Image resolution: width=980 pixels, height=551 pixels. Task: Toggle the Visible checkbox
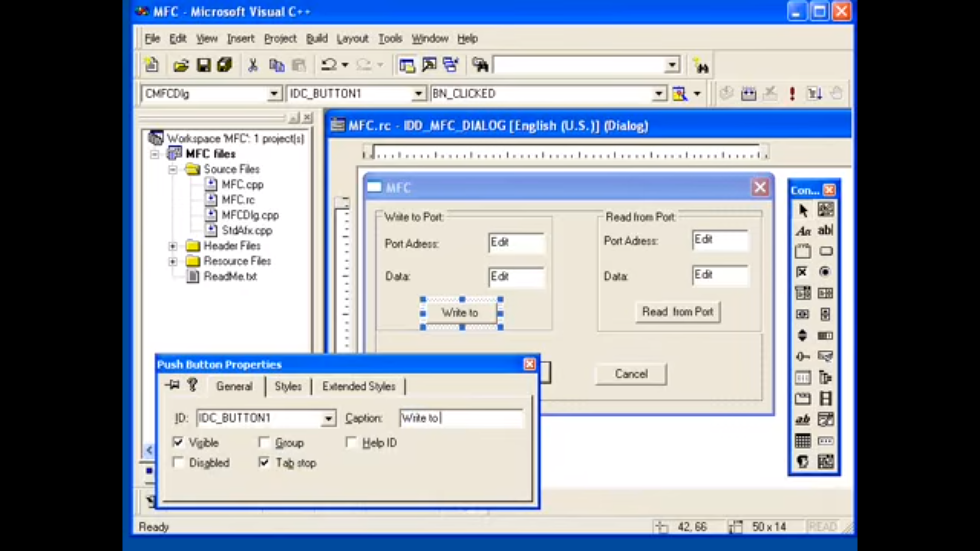tap(178, 442)
